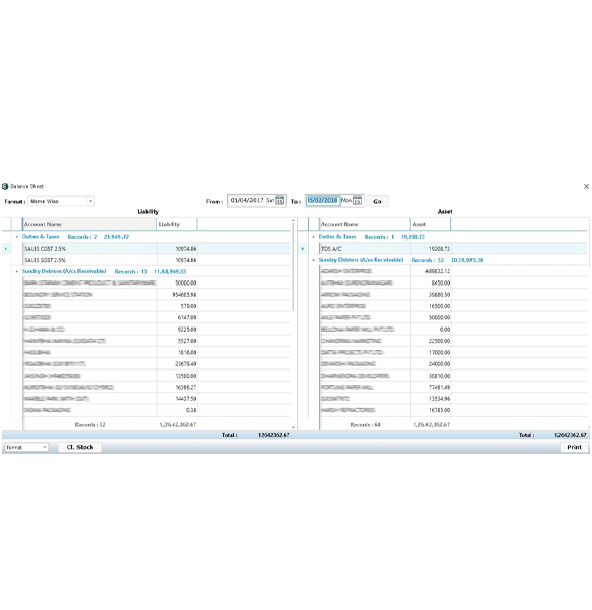
Task: Click the From date field 01/04/2017
Action: click(247, 201)
